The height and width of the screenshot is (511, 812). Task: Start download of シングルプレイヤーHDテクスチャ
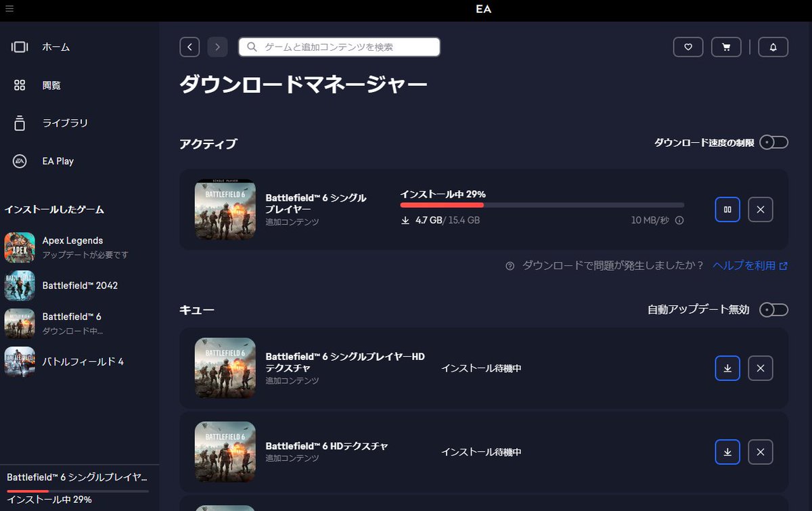727,368
